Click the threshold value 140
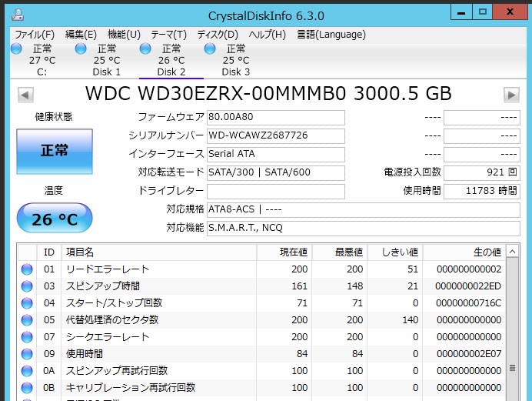The width and height of the screenshot is (532, 401). tap(410, 320)
